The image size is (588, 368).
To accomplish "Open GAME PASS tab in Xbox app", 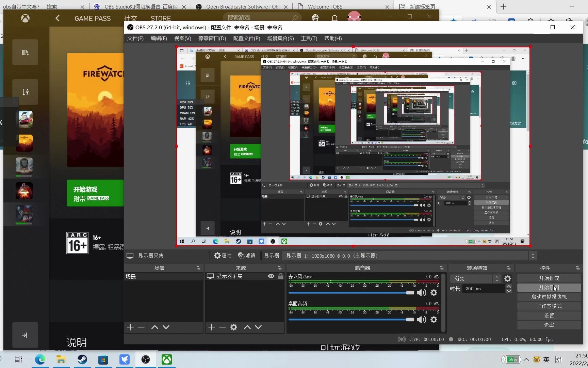I will coord(93,18).
